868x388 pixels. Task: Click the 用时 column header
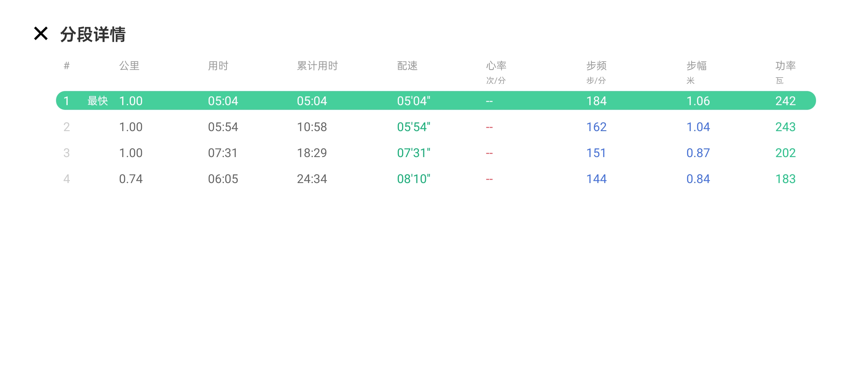pos(218,66)
